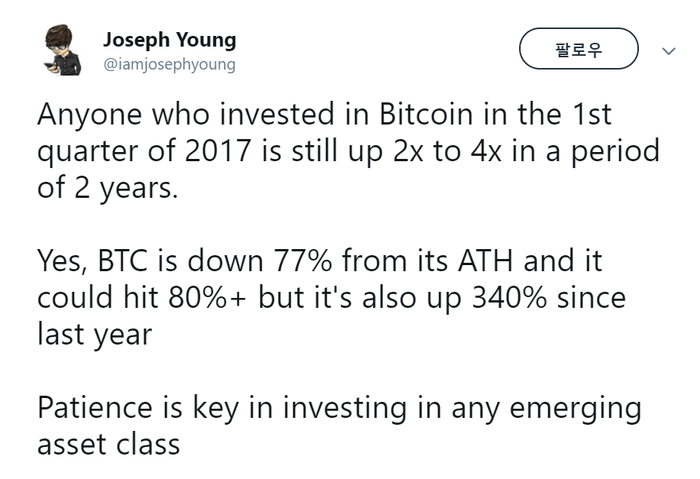Click the '4x' multiplier text

486,151
